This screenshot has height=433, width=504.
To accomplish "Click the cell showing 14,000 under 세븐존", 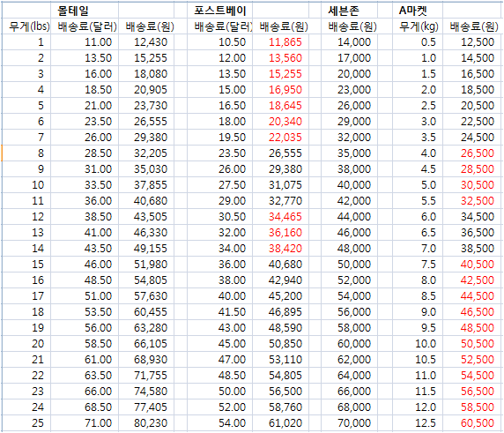I will (x=349, y=41).
